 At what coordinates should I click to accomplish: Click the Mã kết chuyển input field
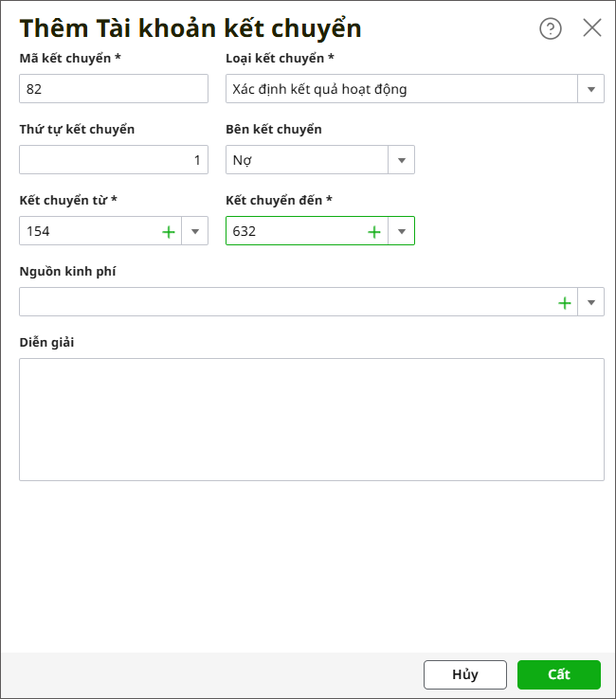tap(113, 89)
